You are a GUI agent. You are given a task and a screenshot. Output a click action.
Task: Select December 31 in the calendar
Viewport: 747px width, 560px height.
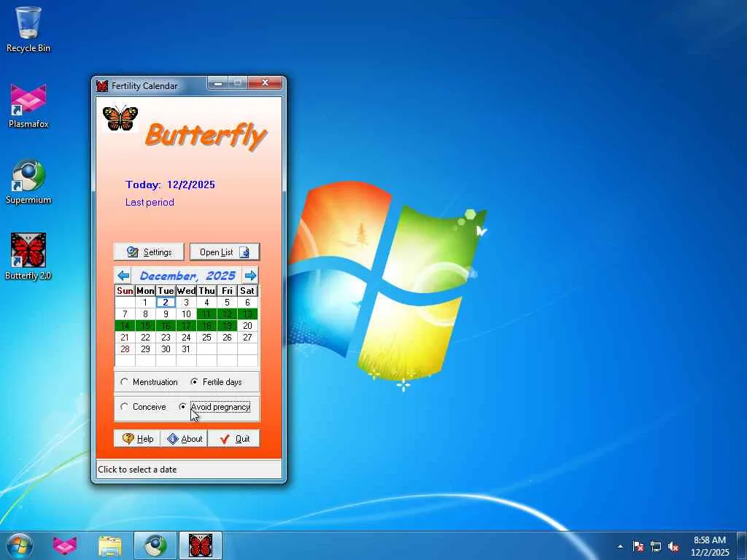coord(186,349)
